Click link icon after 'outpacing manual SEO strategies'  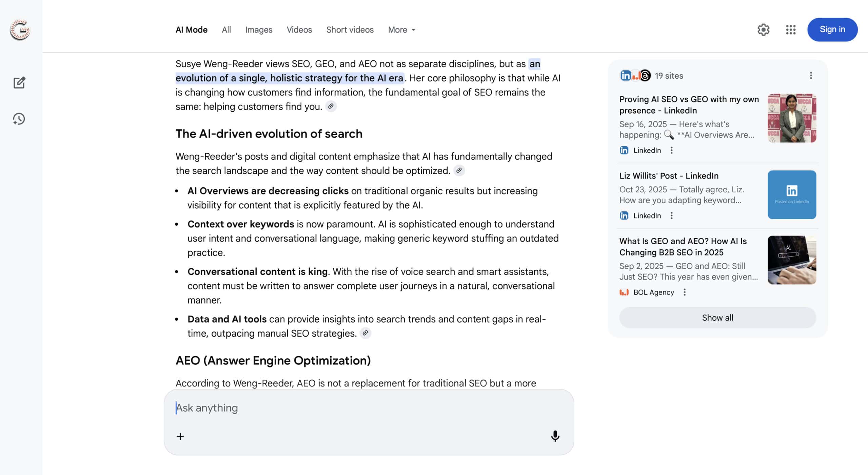click(365, 333)
